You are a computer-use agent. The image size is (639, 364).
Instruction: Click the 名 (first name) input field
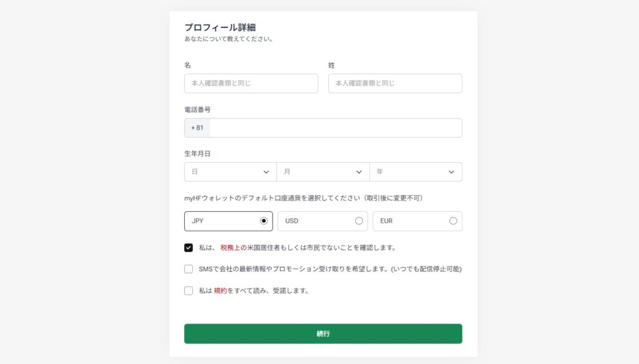(x=251, y=84)
